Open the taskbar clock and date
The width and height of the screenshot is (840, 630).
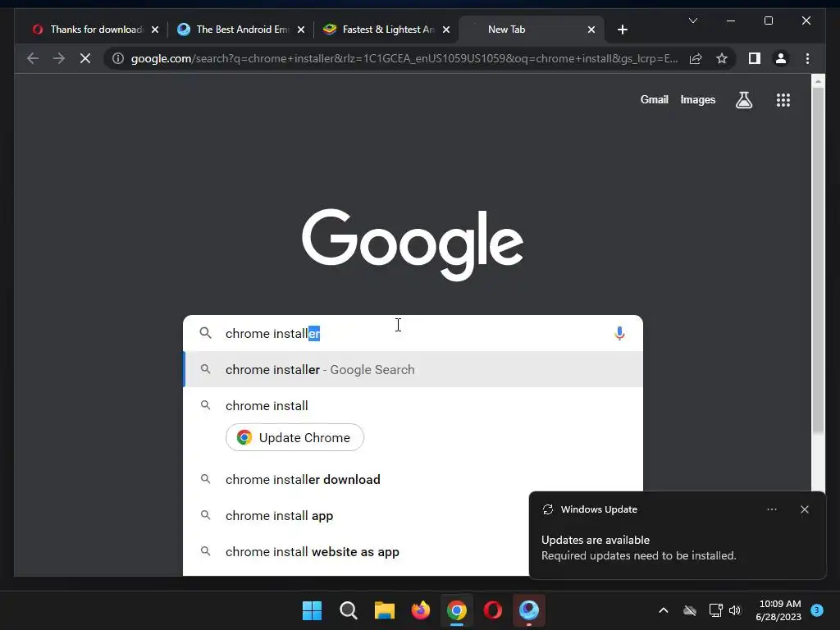(x=778, y=610)
